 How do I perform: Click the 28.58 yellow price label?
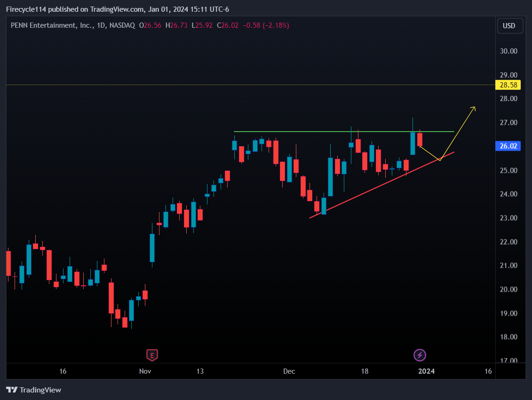[x=508, y=85]
